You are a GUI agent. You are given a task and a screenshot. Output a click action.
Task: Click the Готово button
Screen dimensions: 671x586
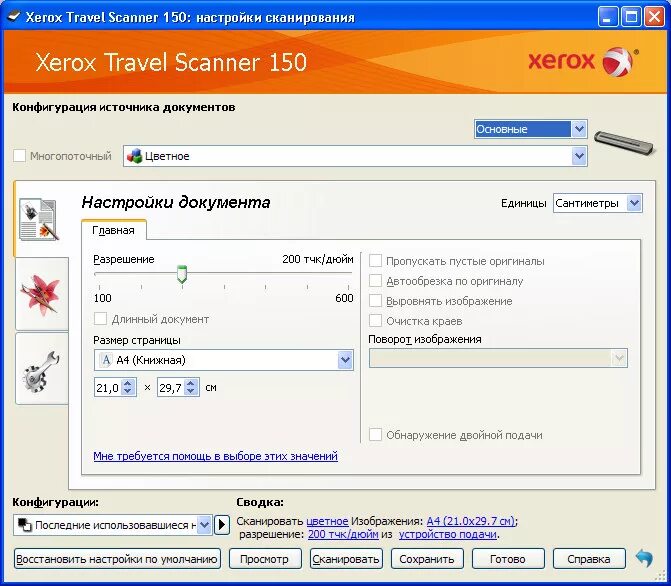click(508, 559)
